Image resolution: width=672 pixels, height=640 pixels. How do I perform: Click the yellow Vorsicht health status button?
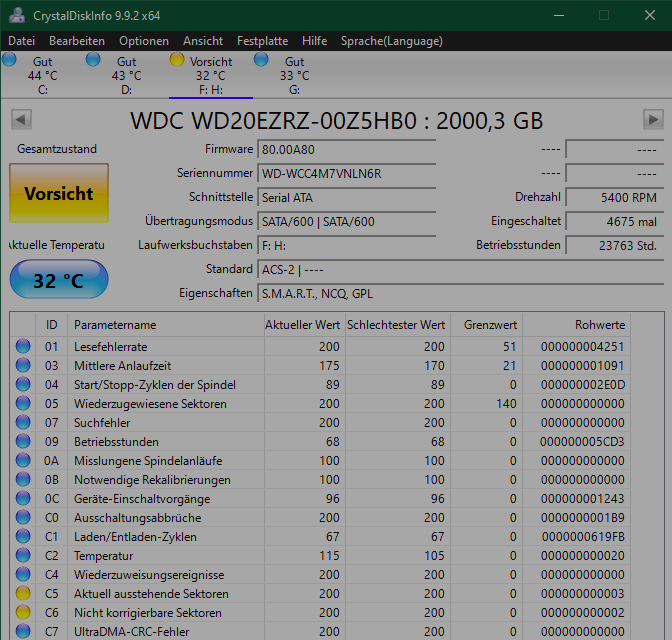pos(59,193)
